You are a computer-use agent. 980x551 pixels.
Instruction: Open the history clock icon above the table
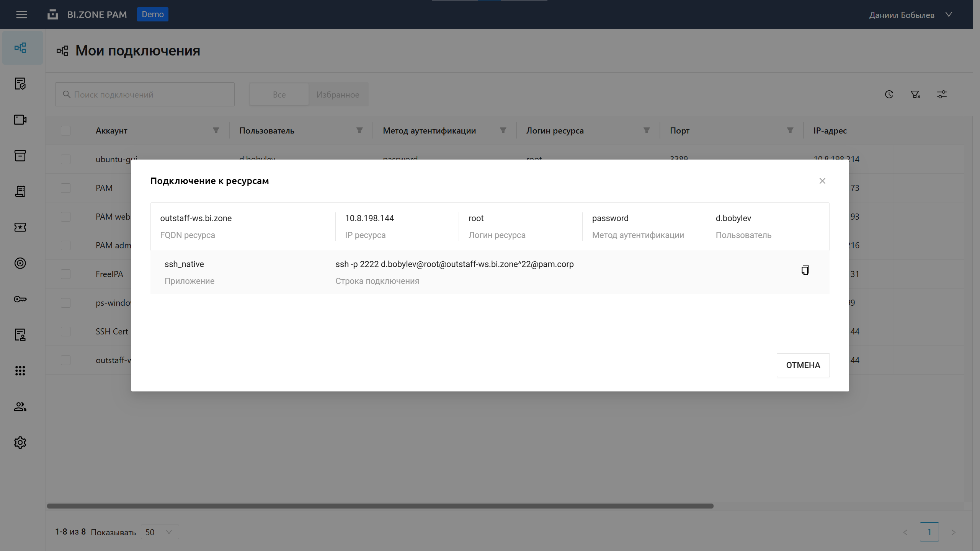coord(889,94)
